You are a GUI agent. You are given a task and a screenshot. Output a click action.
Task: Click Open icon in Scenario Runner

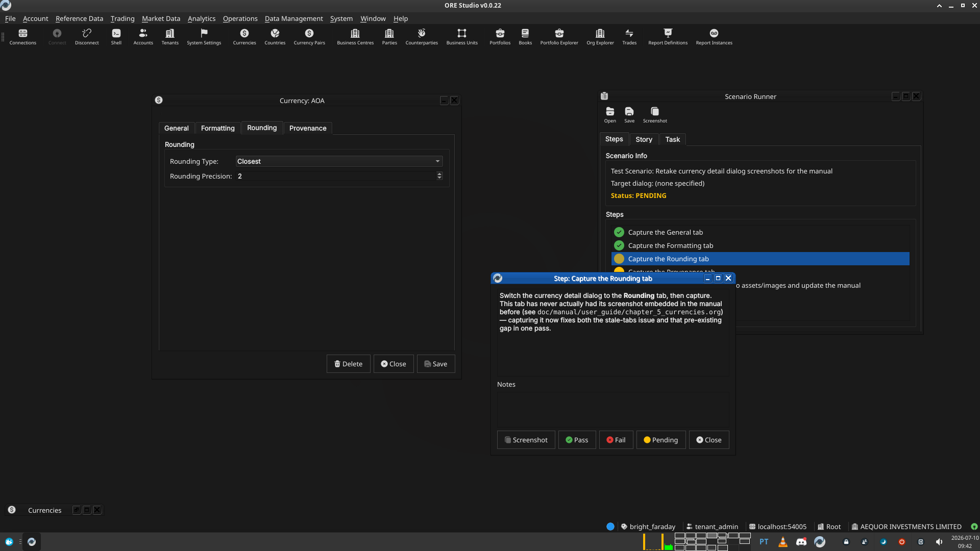click(x=610, y=115)
